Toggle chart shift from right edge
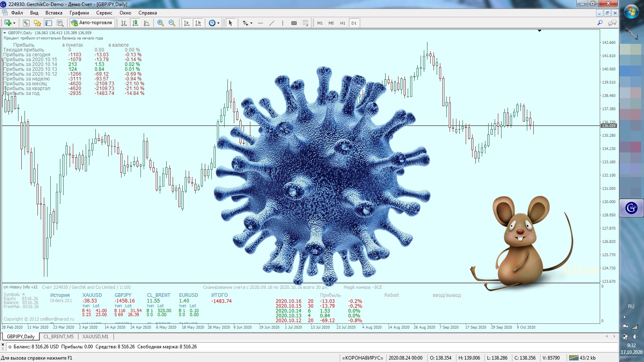The height and width of the screenshot is (362, 644). tap(198, 23)
